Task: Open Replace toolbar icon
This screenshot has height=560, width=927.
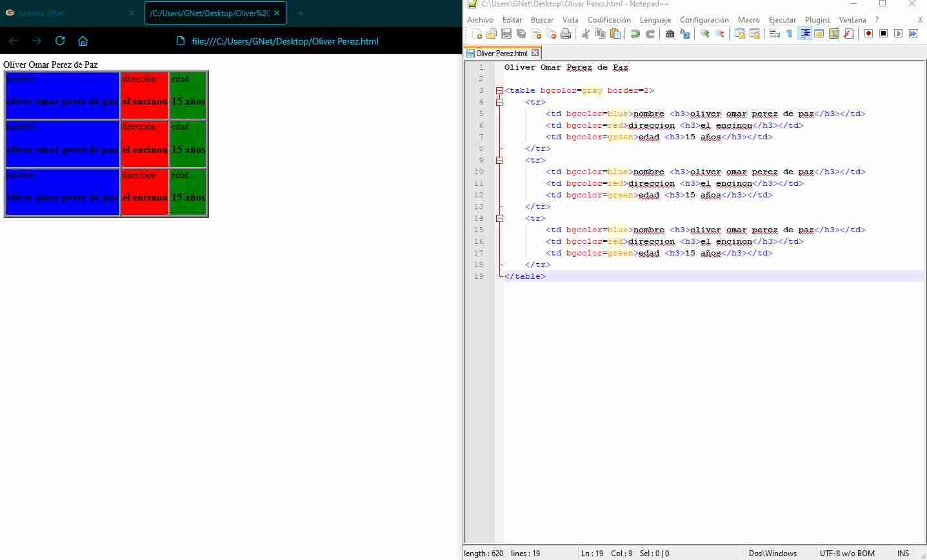Action: (x=685, y=34)
